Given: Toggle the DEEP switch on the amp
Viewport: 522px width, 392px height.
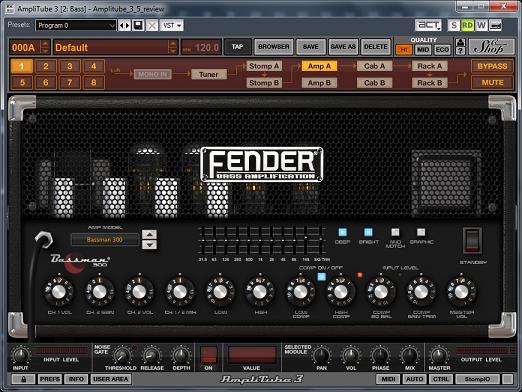Looking at the screenshot, I should pos(342,232).
